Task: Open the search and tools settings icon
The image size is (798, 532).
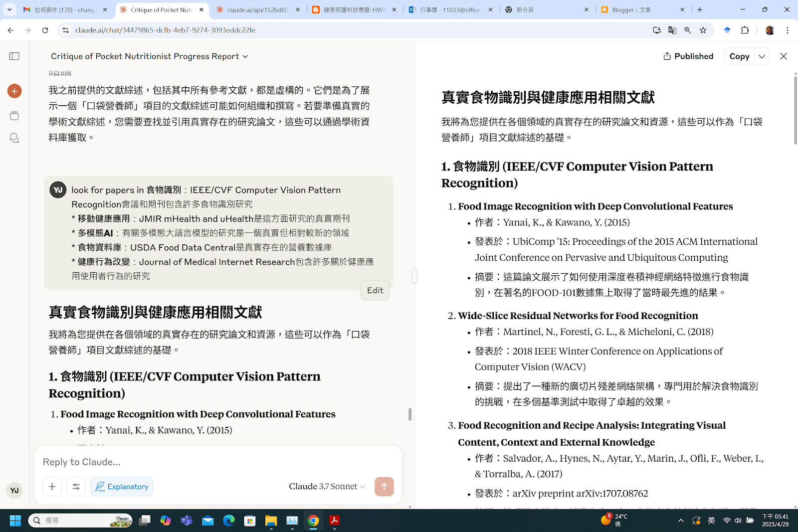Action: click(76, 487)
